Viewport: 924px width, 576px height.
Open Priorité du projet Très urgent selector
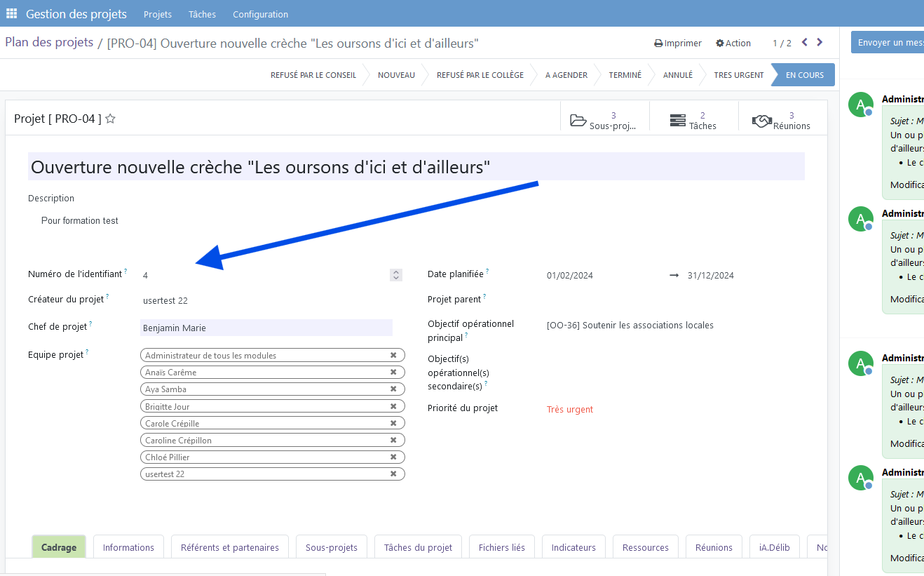click(570, 409)
